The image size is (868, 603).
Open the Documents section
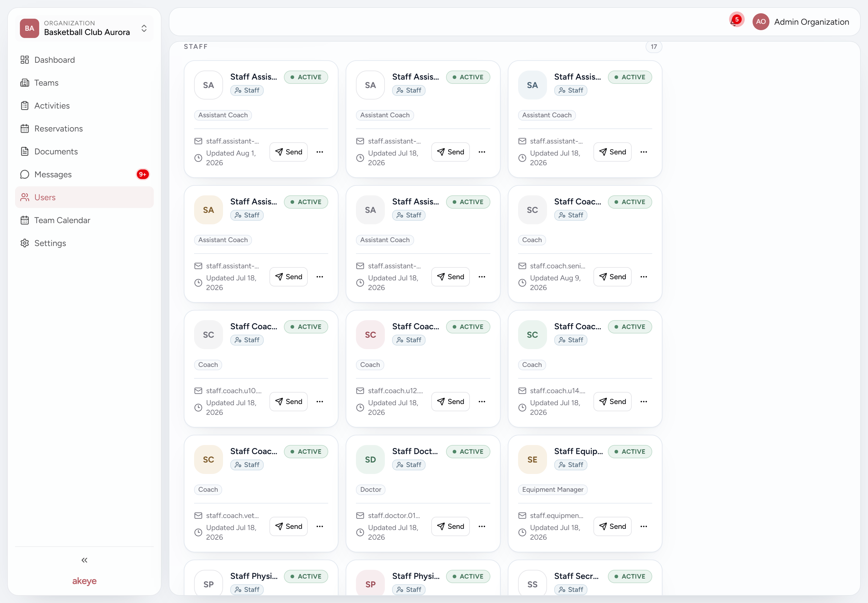[84, 152]
